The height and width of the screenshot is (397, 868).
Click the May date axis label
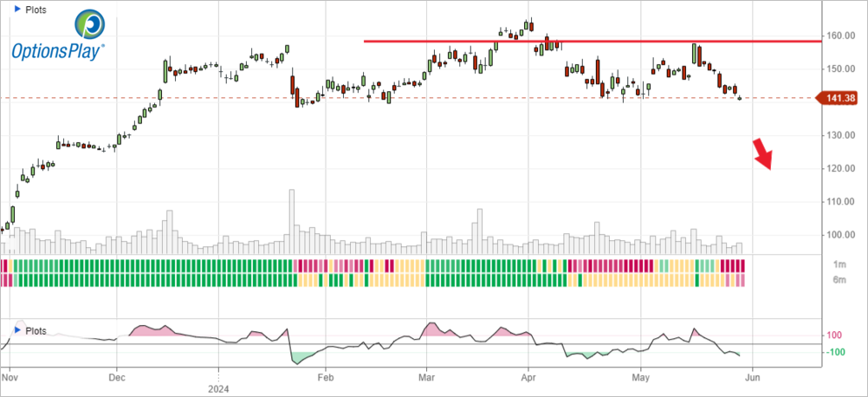pos(640,376)
